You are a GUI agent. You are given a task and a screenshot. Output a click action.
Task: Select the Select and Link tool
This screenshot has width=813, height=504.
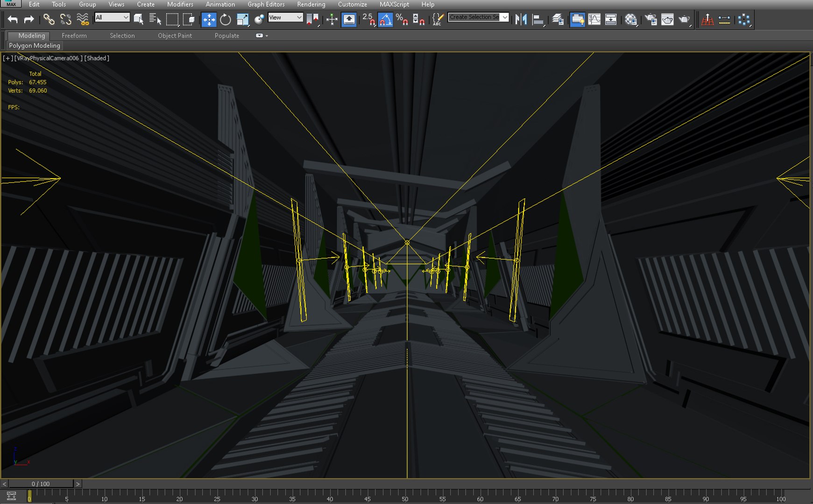coord(49,20)
